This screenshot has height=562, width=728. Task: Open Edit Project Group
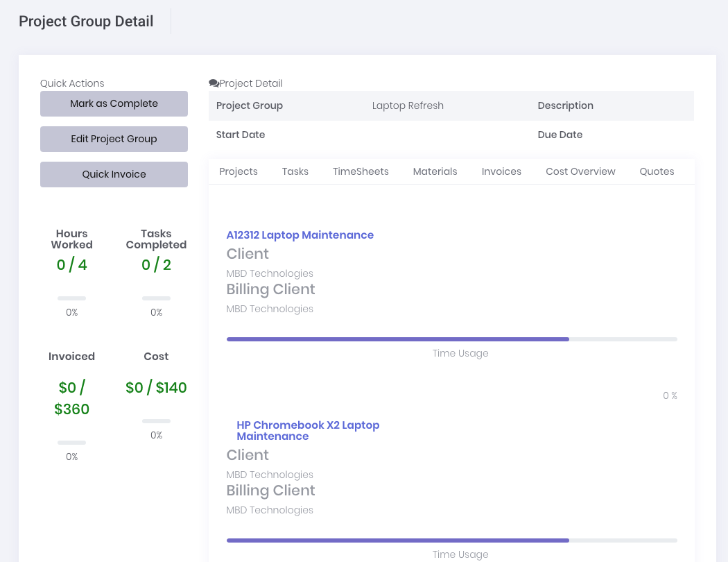114,139
